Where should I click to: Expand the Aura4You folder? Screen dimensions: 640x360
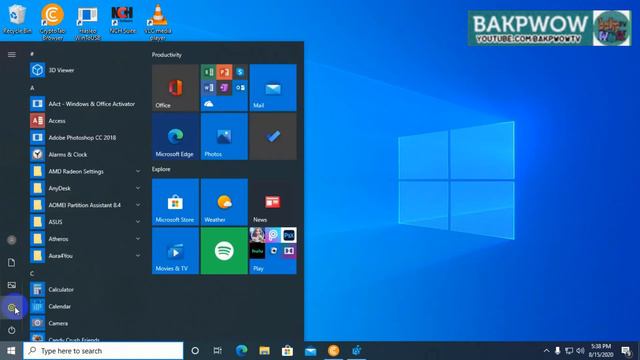point(86,256)
